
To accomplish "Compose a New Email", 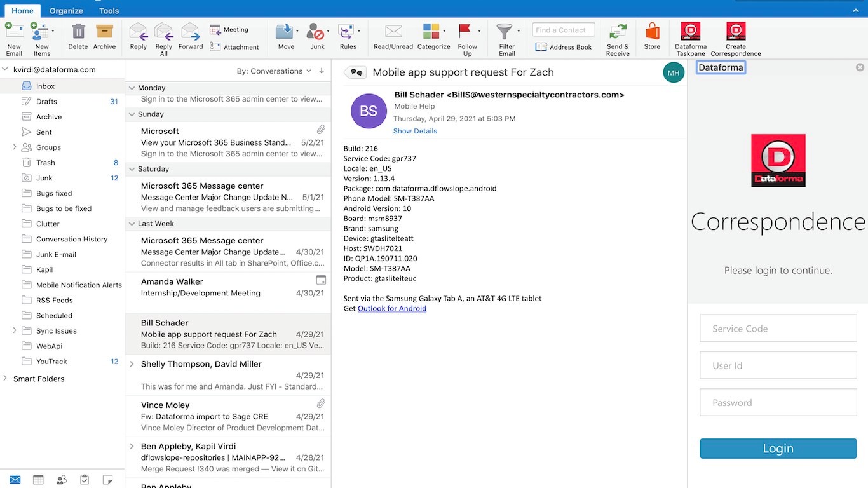I will point(14,39).
